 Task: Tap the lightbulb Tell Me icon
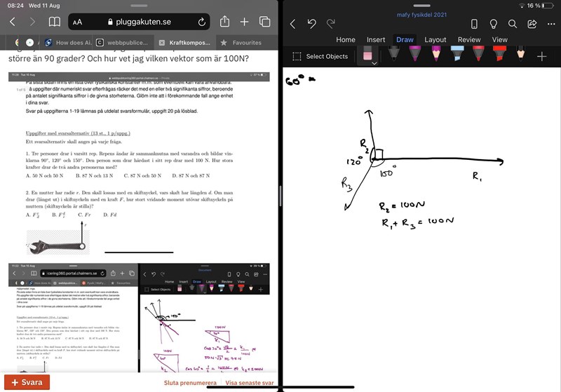point(493,24)
